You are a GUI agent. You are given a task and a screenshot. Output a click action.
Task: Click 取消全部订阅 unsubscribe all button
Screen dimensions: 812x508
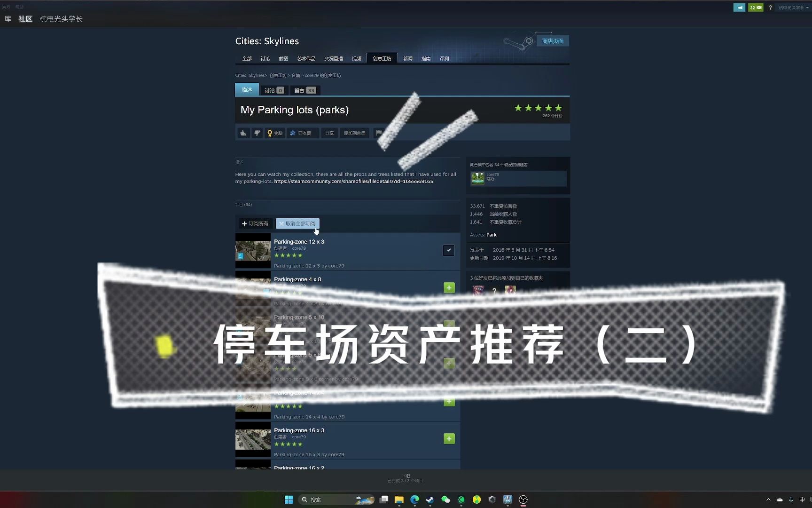coord(297,223)
